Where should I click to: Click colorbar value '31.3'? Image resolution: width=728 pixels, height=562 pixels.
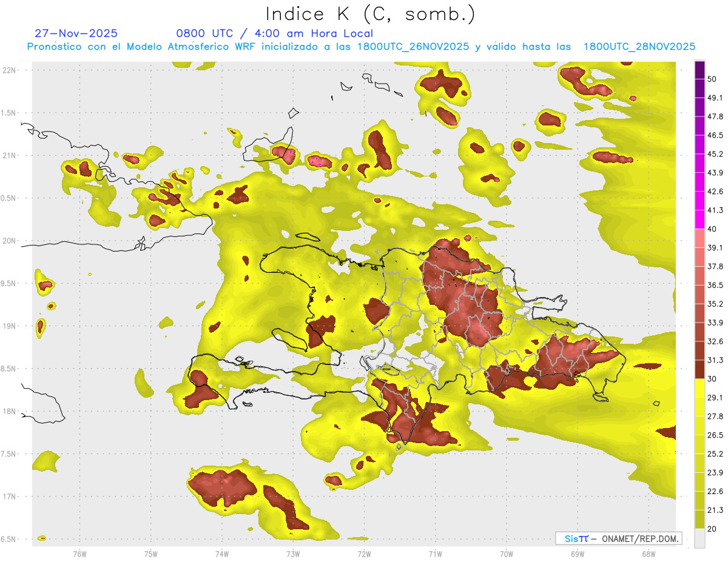click(x=715, y=360)
